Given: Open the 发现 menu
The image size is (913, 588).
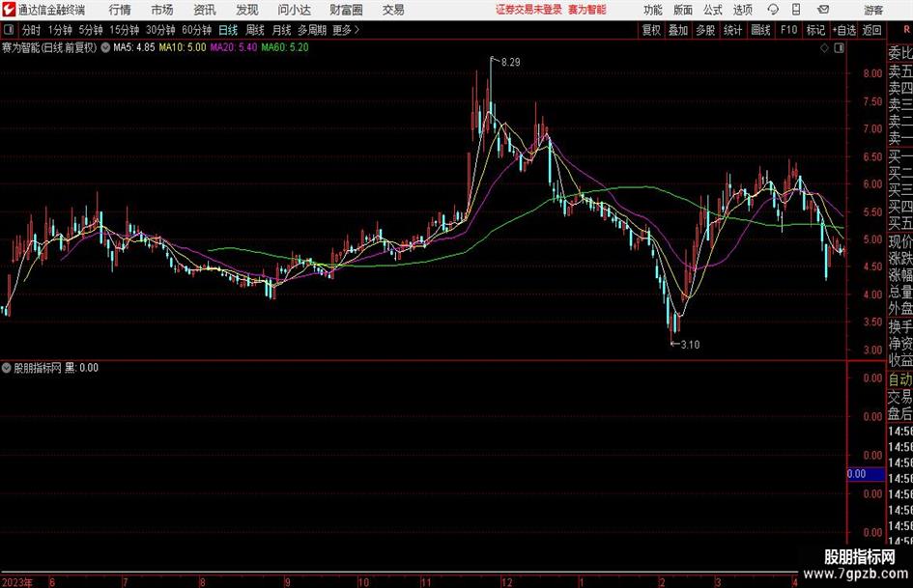Looking at the screenshot, I should [x=247, y=10].
